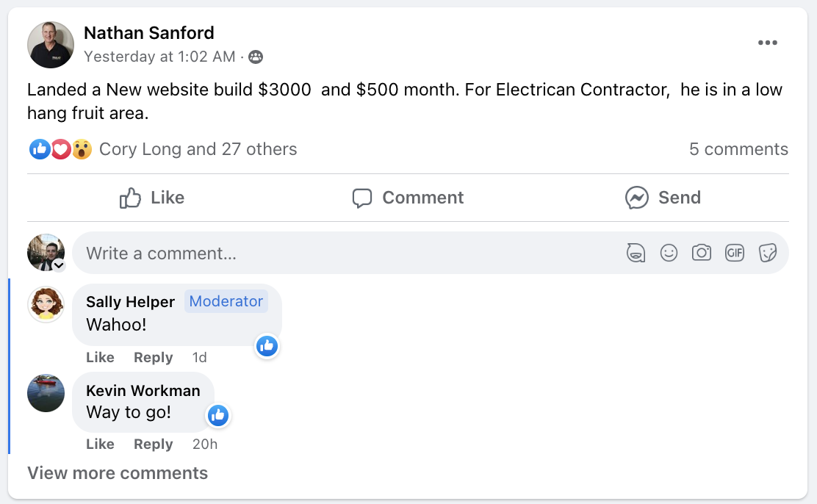Click the Send button on the post
This screenshot has height=504, width=817.
[663, 198]
